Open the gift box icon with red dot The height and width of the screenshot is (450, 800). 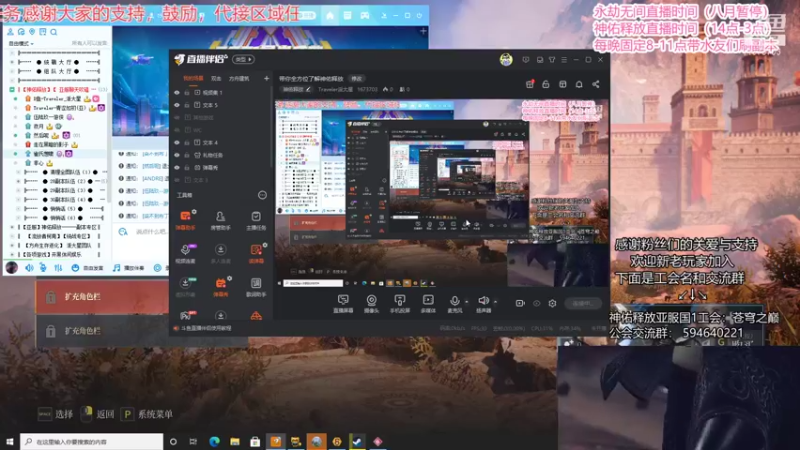point(530,84)
